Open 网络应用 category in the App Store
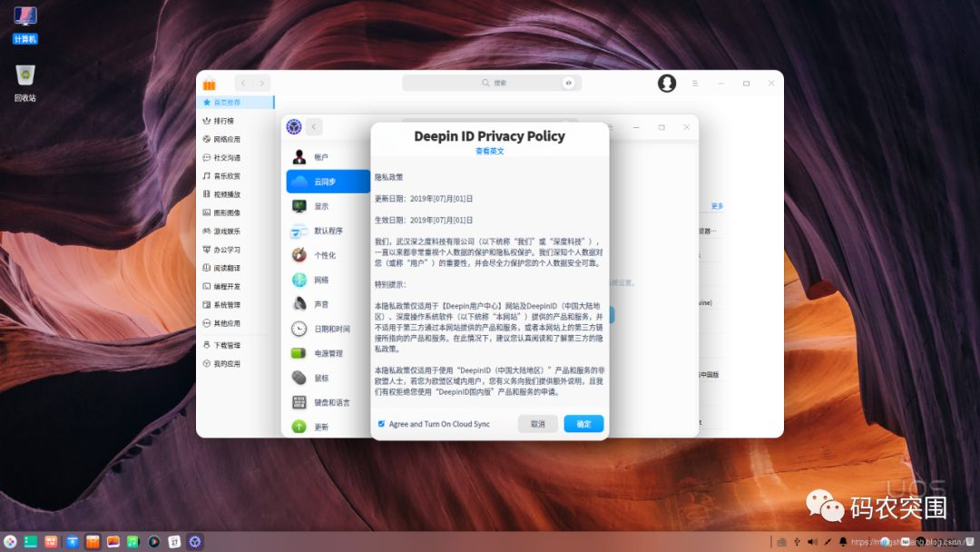 (x=236, y=140)
